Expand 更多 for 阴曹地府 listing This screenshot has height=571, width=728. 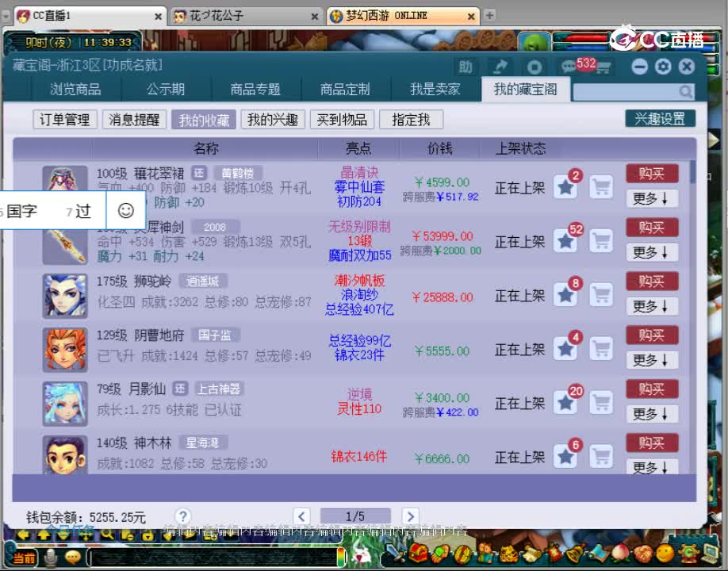652,360
